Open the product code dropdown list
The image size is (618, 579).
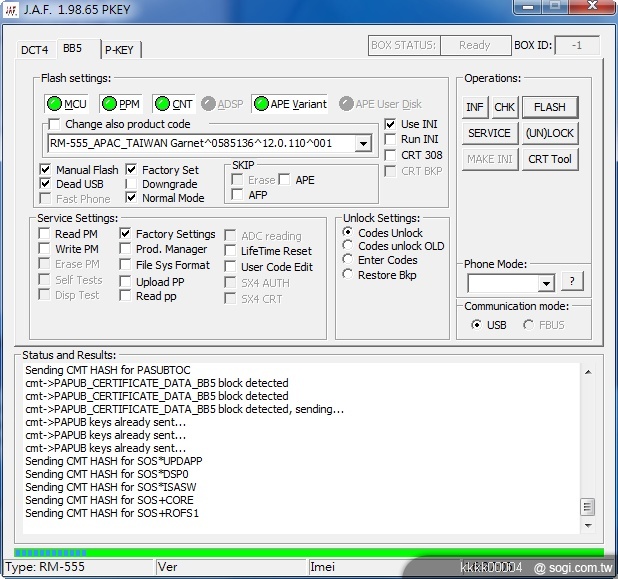(x=363, y=143)
